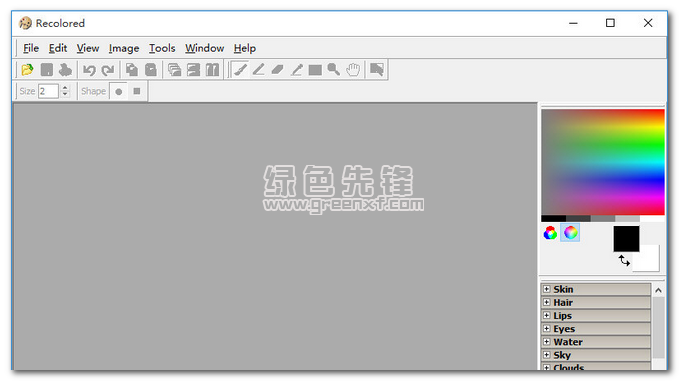Select the Pencil tool
The image size is (679, 381).
(259, 70)
